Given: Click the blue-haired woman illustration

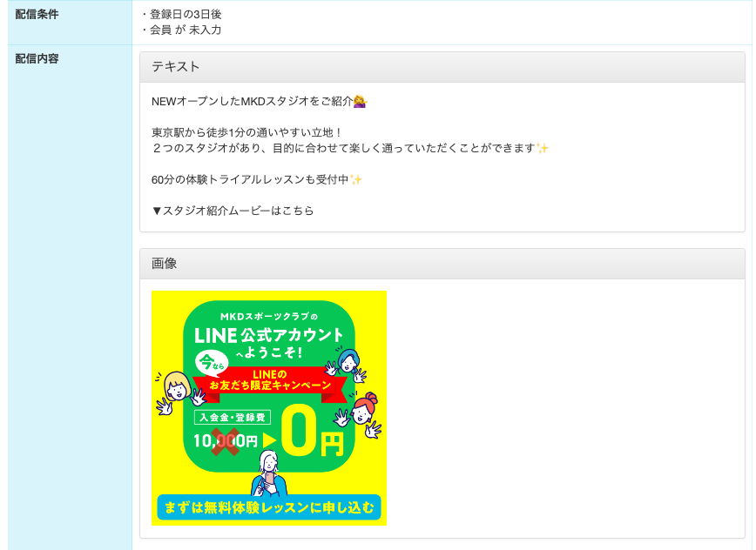Looking at the screenshot, I should pyautogui.click(x=347, y=365).
